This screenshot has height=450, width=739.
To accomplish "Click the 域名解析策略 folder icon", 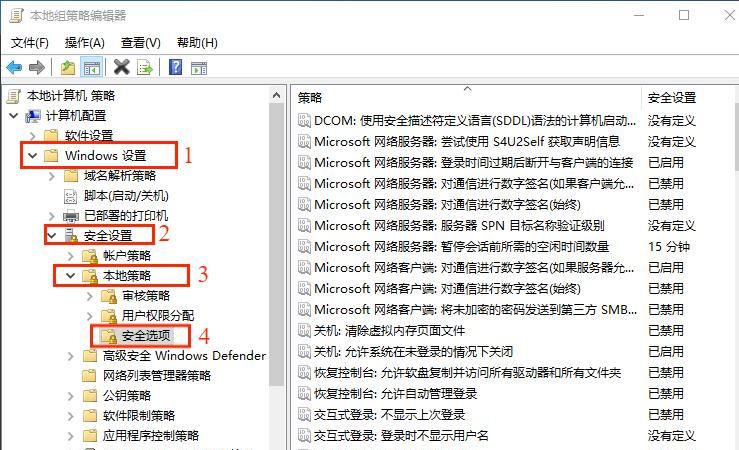I will tap(71, 176).
